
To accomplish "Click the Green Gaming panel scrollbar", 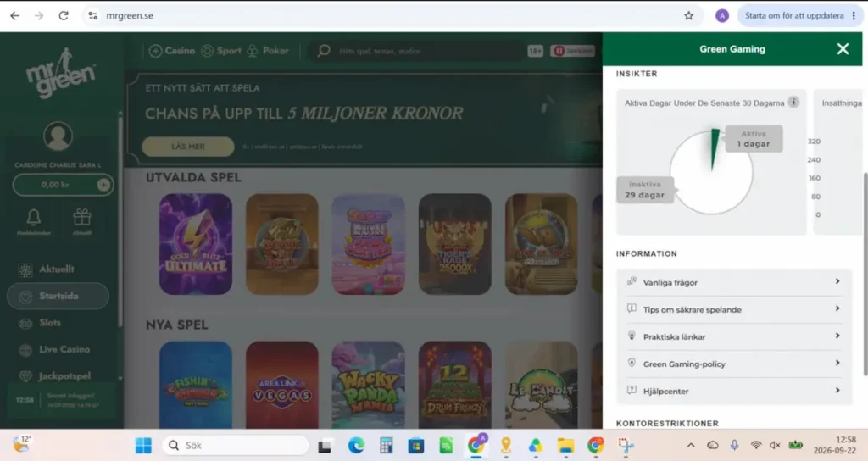I will click(865, 274).
